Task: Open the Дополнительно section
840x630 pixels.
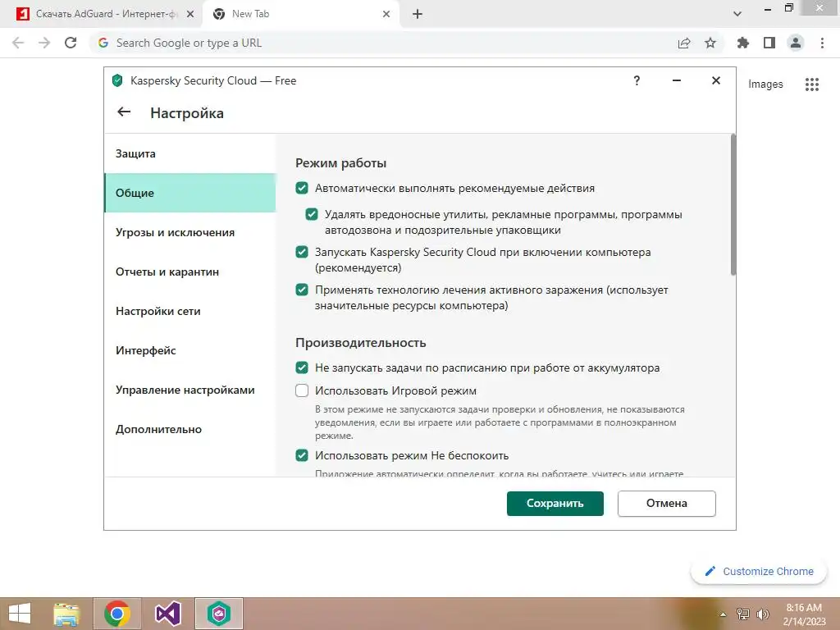Action: (190, 429)
